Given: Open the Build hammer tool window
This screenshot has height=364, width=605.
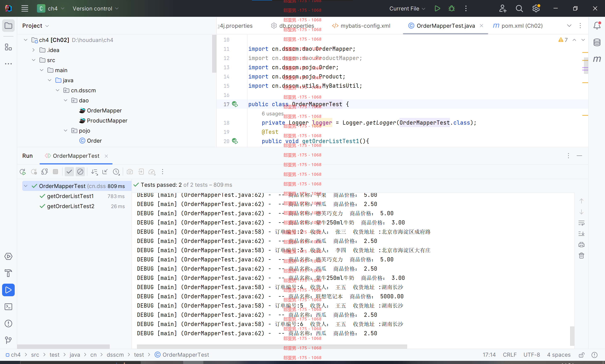Looking at the screenshot, I should pos(8,273).
